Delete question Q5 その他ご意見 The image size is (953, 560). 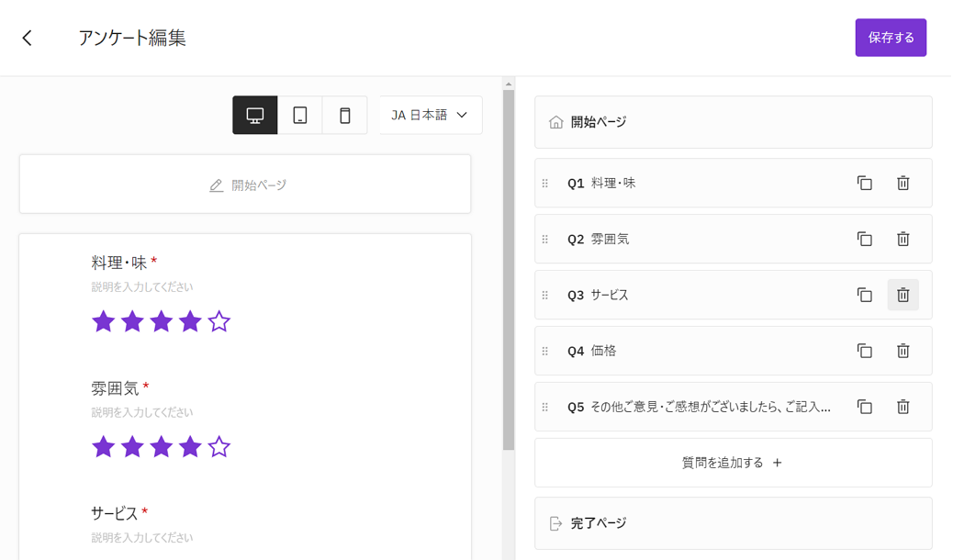point(903,407)
